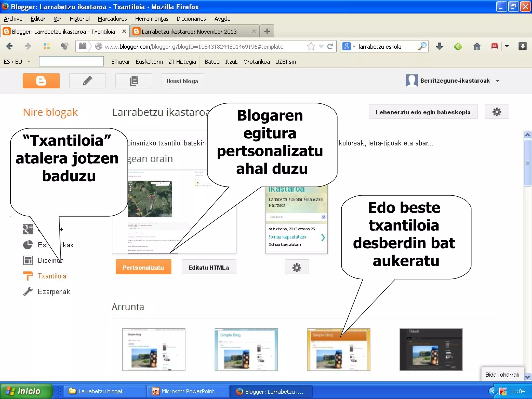This screenshot has width=532, height=399.
Task: Reload the page
Action: [330, 46]
